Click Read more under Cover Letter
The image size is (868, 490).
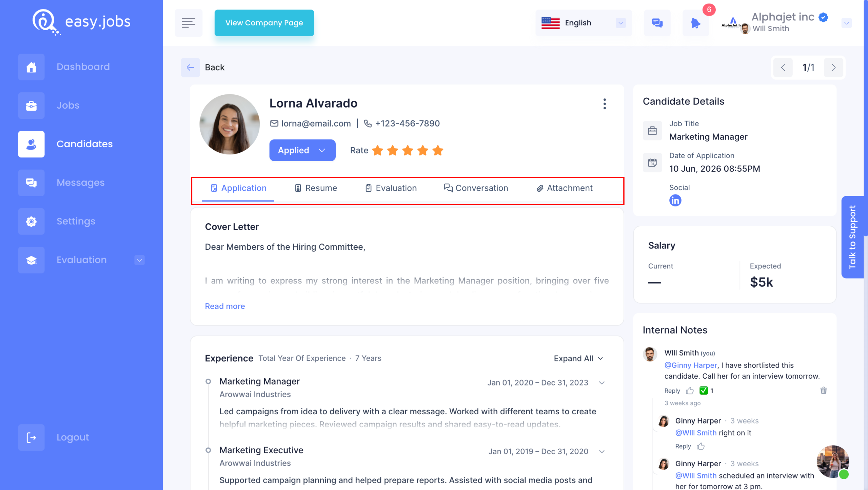[225, 306]
